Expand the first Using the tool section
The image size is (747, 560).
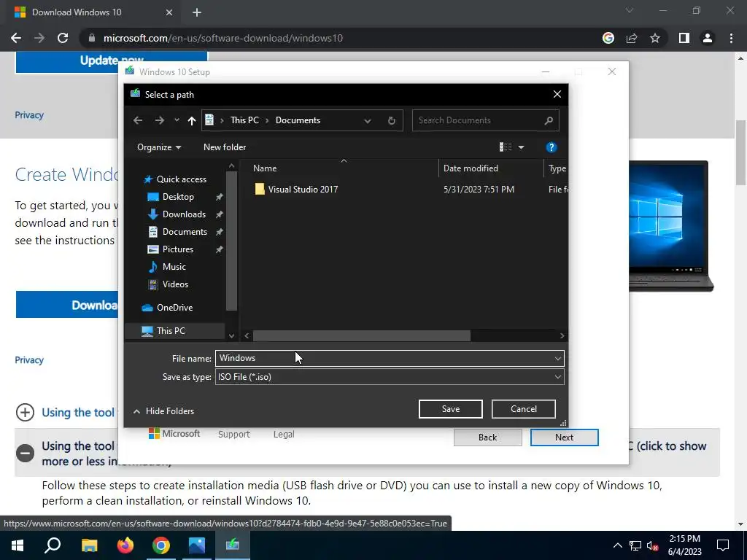25,413
